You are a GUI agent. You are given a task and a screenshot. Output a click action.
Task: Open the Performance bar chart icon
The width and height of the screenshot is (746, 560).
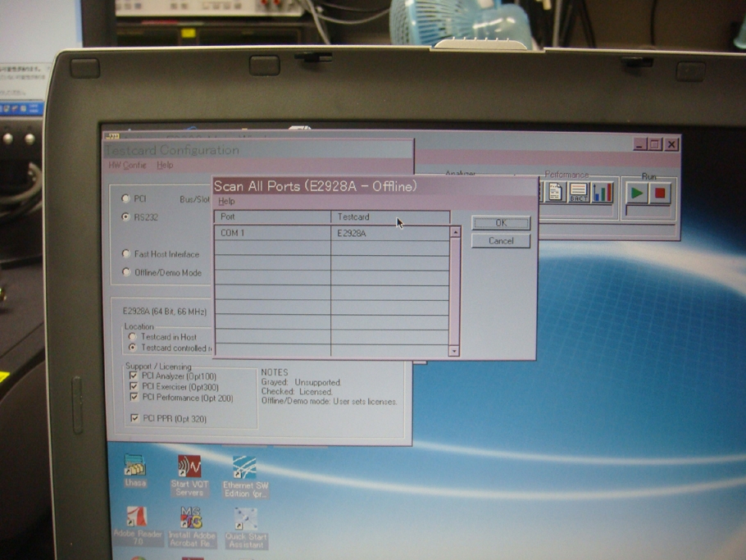pos(603,193)
